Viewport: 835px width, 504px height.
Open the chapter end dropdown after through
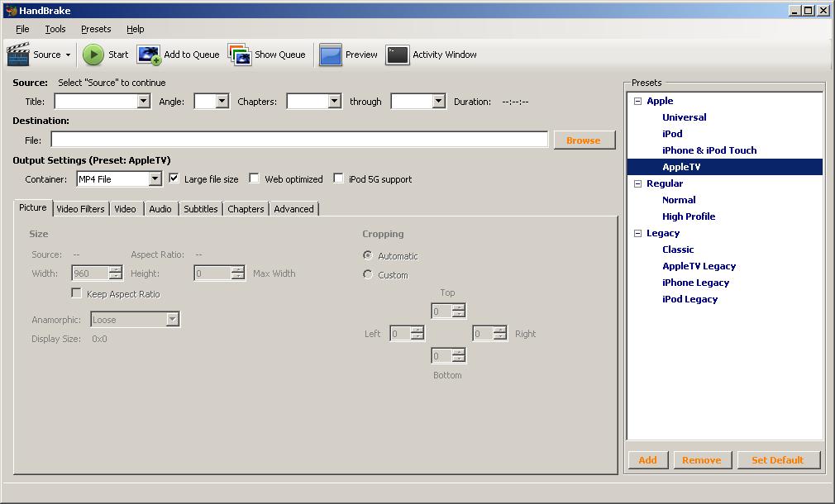coord(438,101)
